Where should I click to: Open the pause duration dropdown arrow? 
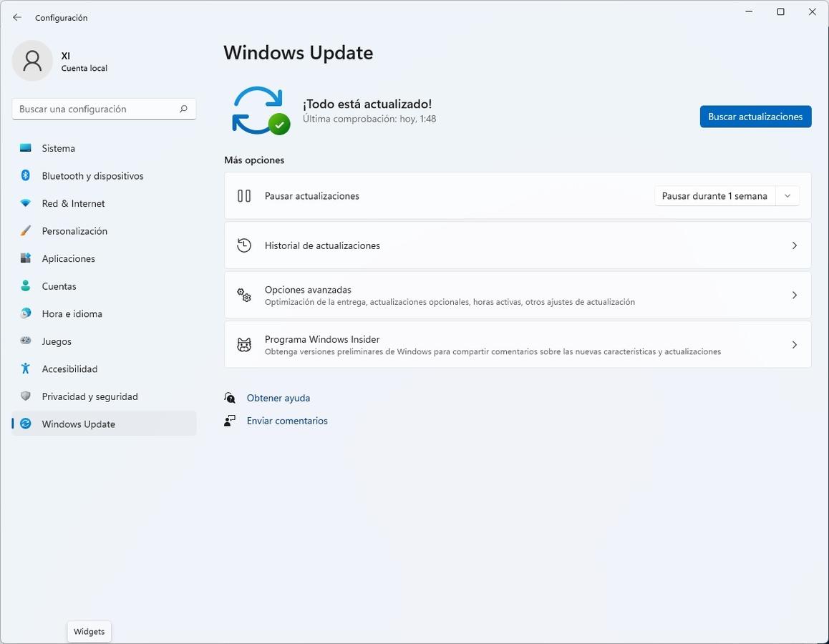tap(787, 196)
